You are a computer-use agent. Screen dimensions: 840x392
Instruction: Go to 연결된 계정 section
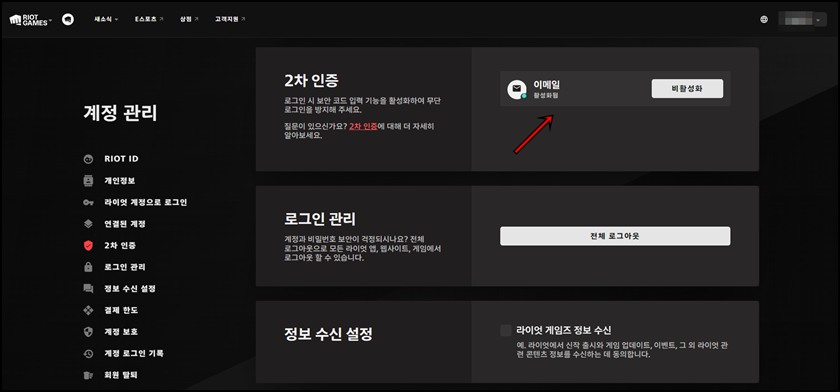[125, 224]
